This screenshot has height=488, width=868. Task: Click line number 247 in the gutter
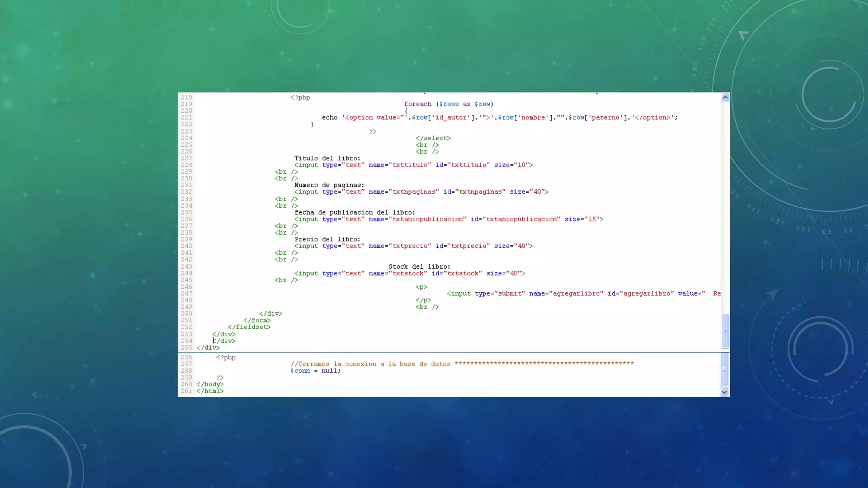(186, 294)
